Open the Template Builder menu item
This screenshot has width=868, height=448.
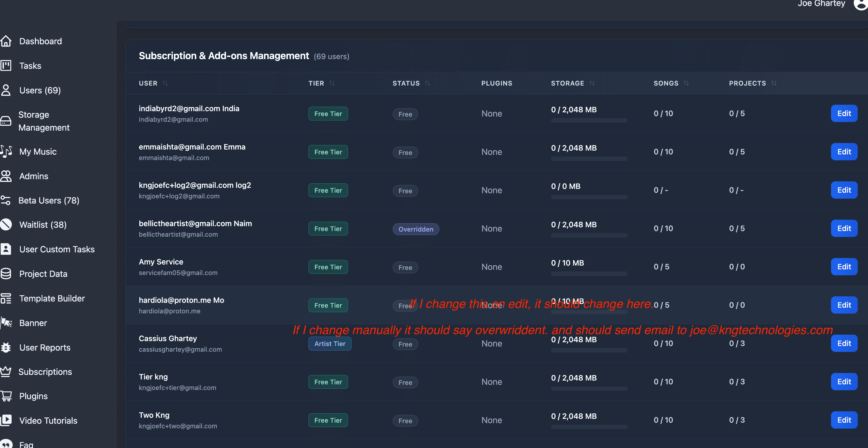[52, 298]
